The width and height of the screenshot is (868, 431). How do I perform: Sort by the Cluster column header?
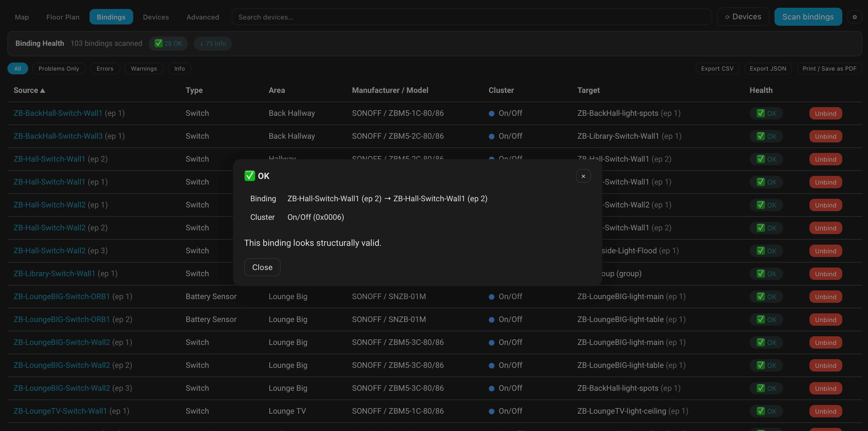click(x=501, y=90)
